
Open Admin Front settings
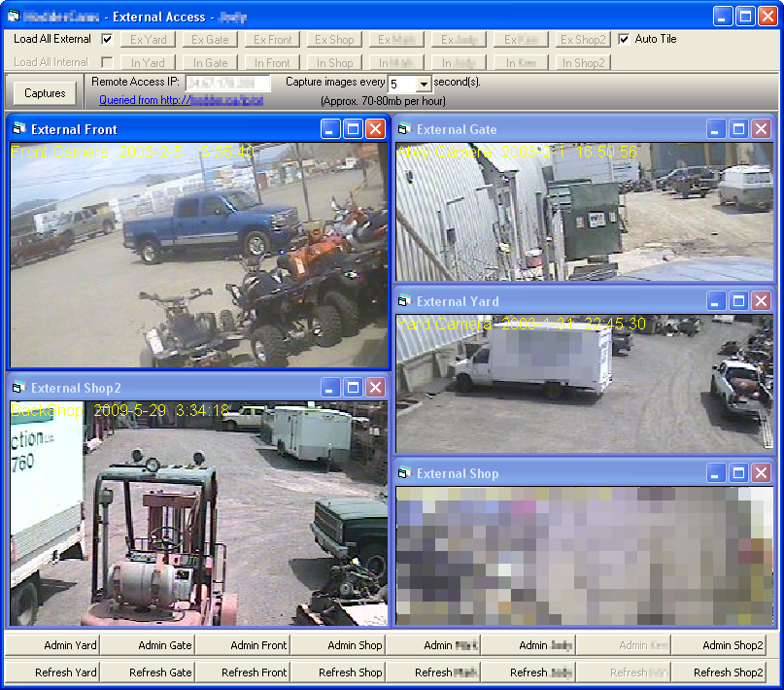[x=242, y=645]
